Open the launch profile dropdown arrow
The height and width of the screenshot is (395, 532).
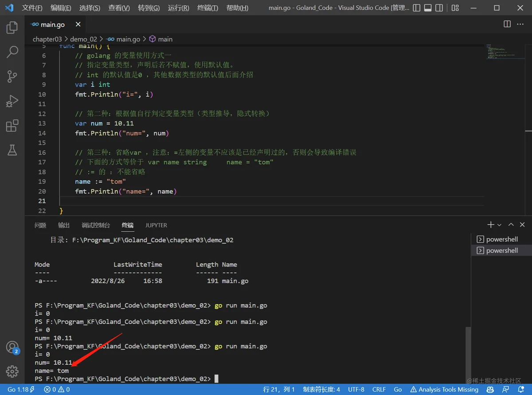500,225
